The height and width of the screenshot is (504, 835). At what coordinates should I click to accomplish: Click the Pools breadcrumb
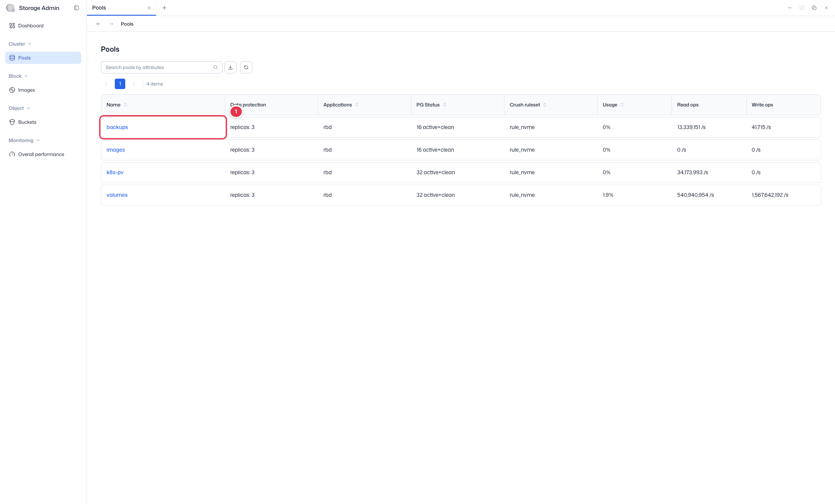click(127, 24)
